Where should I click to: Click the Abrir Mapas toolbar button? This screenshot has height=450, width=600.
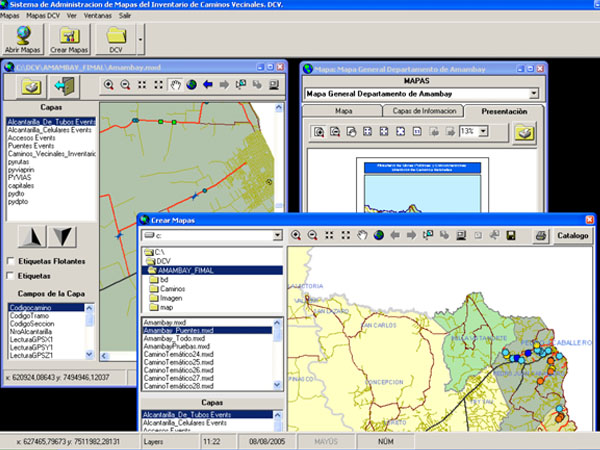[23, 40]
